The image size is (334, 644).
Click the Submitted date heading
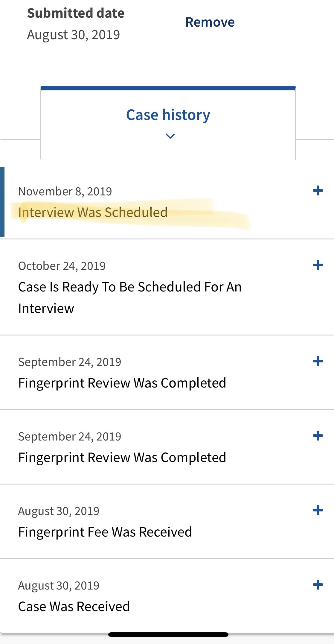tap(76, 13)
